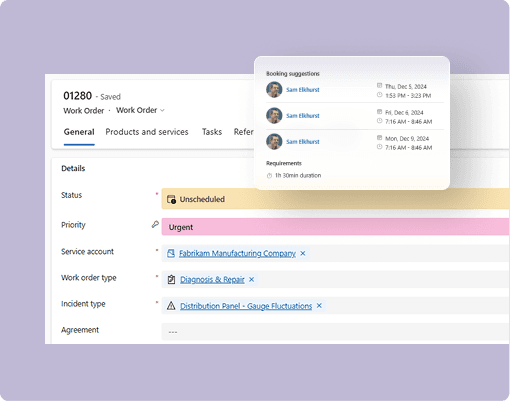
Task: Open the Products and services tab
Action: pyautogui.click(x=147, y=132)
